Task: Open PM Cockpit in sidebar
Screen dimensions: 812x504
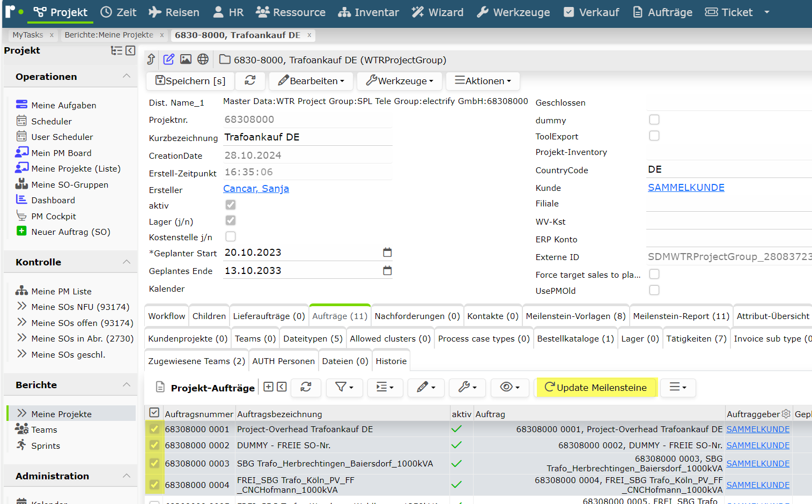Action: [x=54, y=216]
